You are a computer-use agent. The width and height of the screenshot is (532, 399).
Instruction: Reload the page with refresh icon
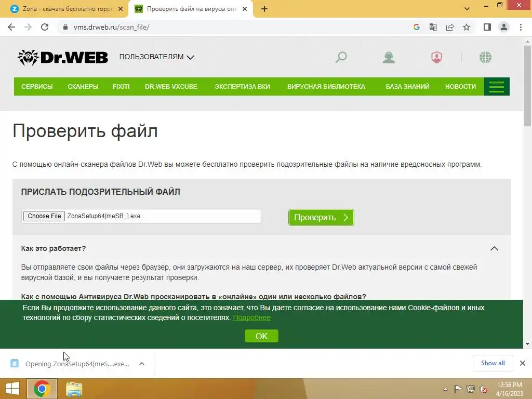point(45,27)
